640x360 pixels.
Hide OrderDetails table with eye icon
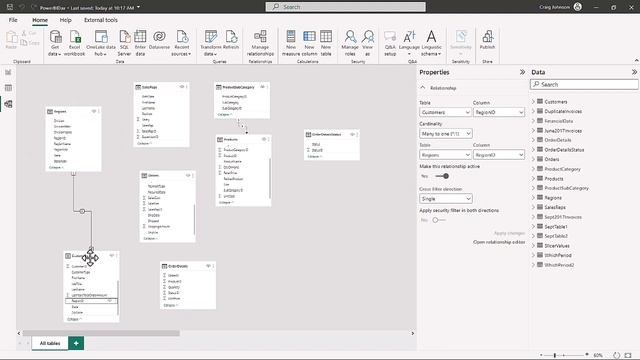point(208,266)
